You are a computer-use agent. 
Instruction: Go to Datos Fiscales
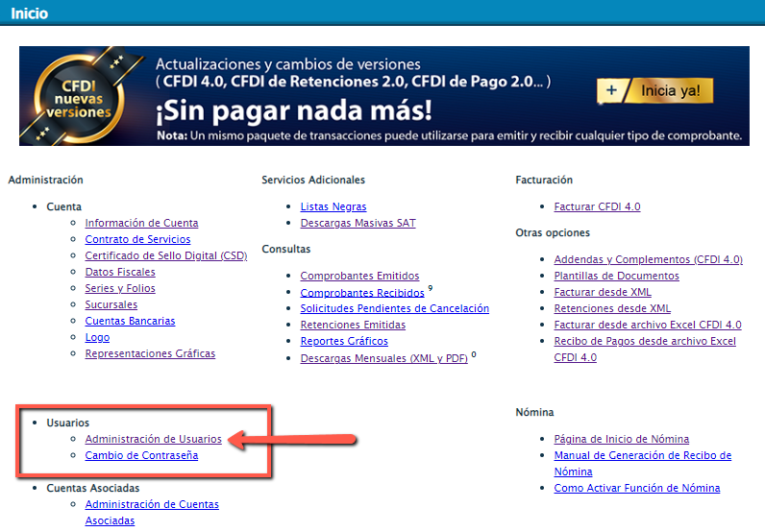[120, 272]
